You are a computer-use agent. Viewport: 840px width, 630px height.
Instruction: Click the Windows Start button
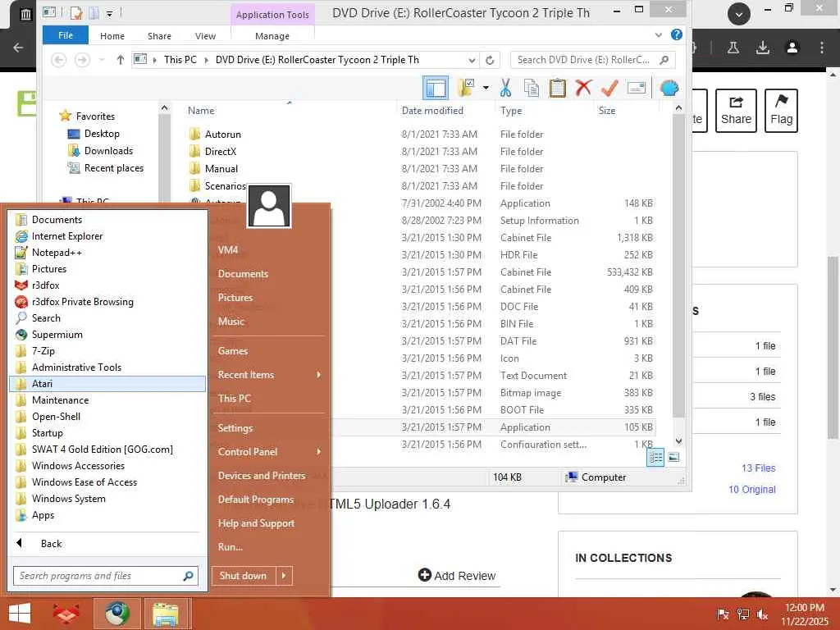click(x=20, y=614)
